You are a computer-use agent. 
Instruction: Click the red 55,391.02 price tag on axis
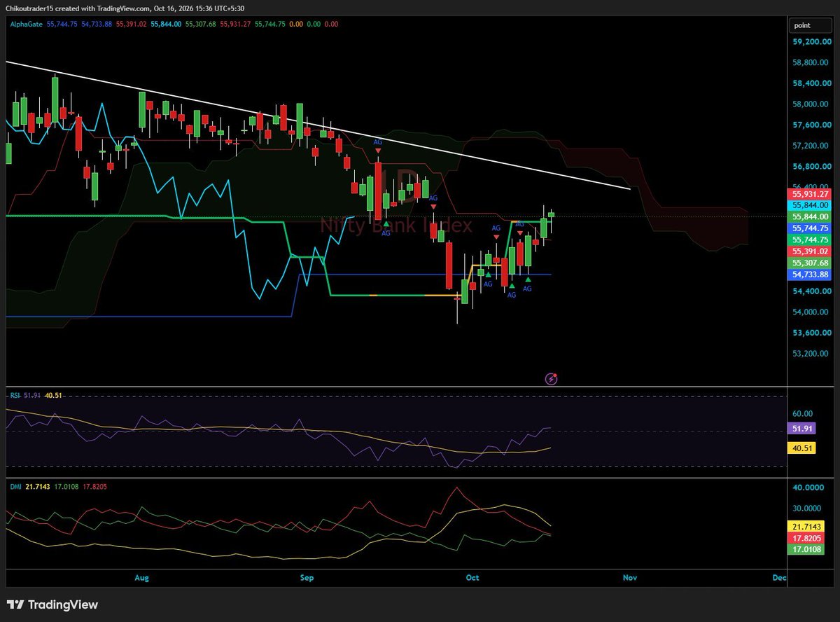pos(810,251)
